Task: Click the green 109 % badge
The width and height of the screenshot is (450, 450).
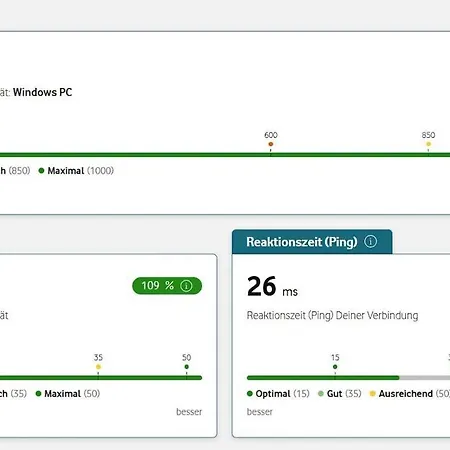Action: tap(167, 286)
